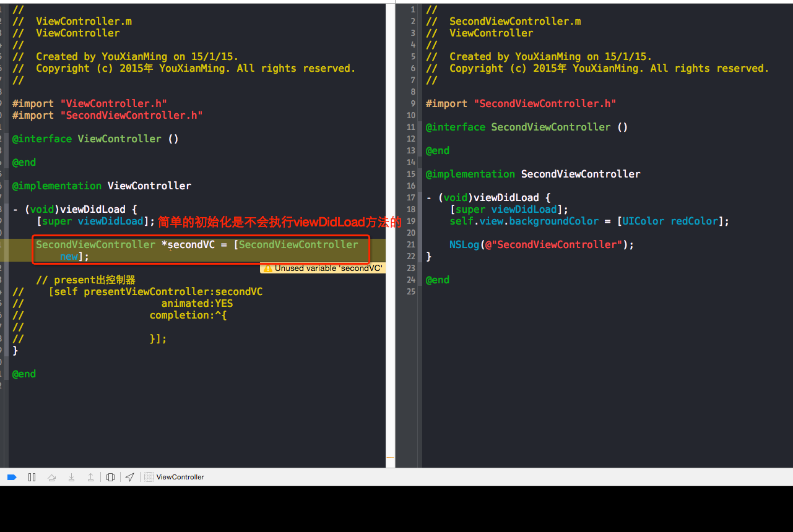Click line number 9 in right editor gutter
The image size is (793, 532).
coord(413,103)
